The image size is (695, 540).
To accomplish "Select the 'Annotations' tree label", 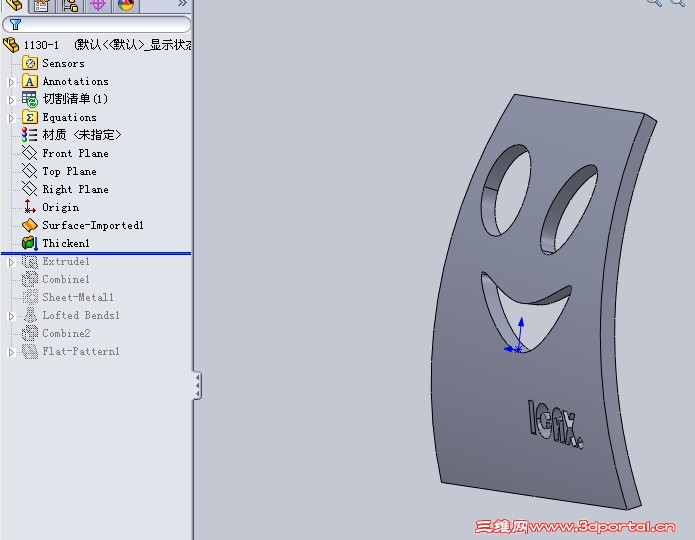I will (x=75, y=82).
